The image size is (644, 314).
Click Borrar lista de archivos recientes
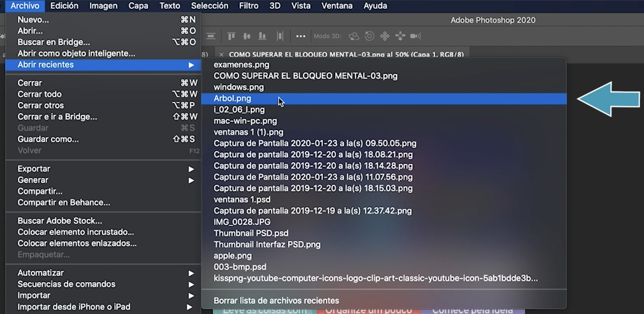(384, 301)
